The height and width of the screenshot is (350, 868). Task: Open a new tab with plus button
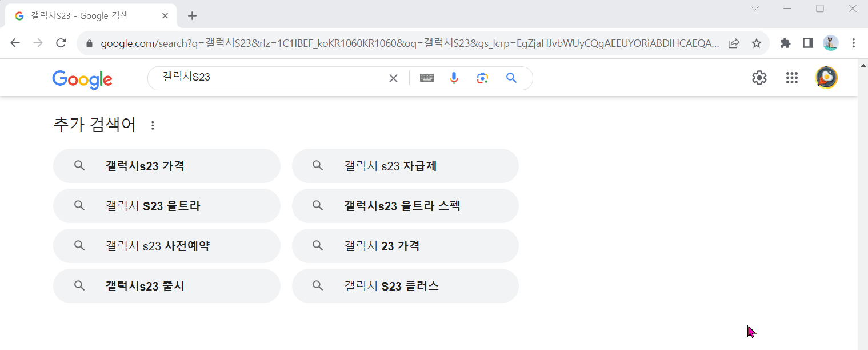tap(192, 16)
